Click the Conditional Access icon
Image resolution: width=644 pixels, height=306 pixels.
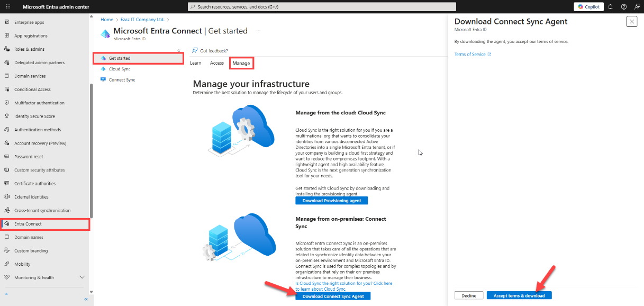click(6, 89)
